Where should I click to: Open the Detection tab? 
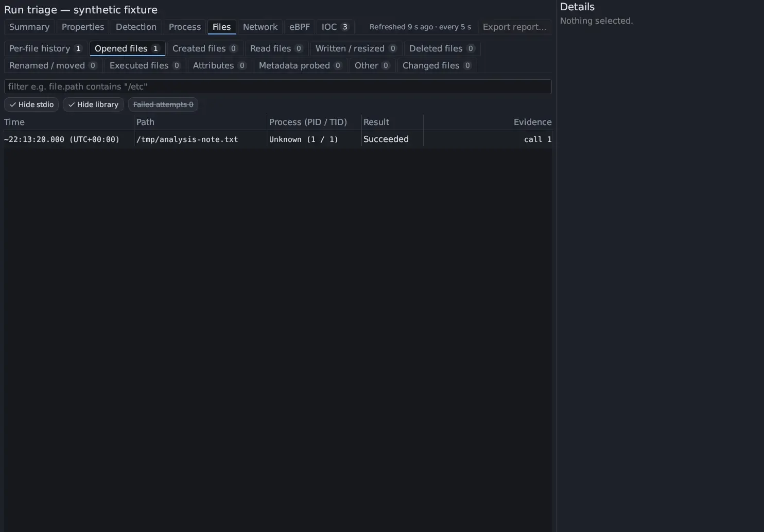tap(136, 27)
